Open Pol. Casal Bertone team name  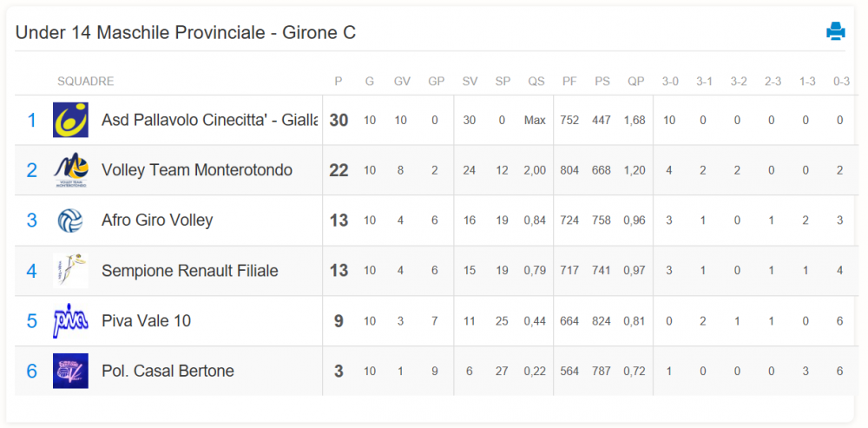168,371
